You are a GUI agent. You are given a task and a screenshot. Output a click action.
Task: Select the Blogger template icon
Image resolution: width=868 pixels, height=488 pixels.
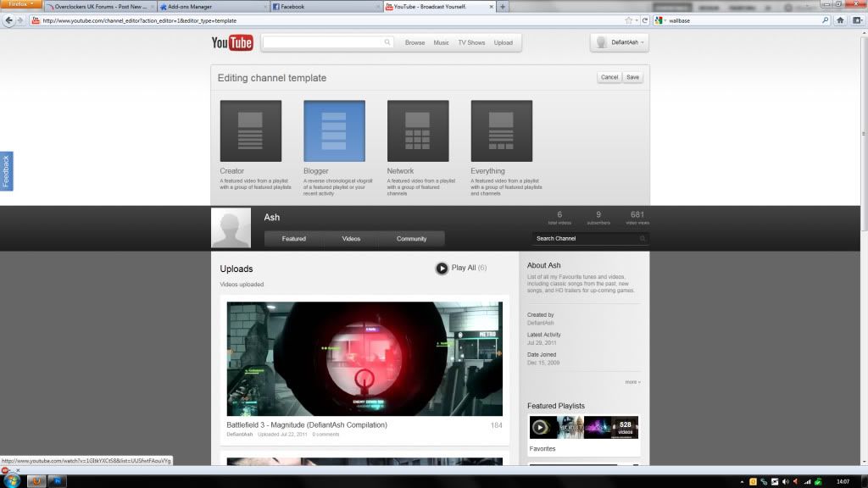pyautogui.click(x=334, y=131)
